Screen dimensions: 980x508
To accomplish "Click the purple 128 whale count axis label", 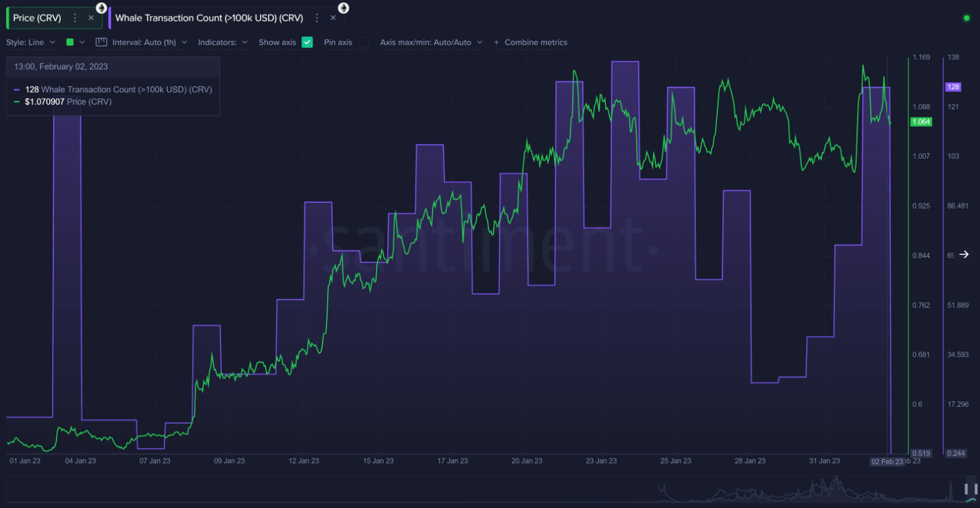I will coord(953,87).
